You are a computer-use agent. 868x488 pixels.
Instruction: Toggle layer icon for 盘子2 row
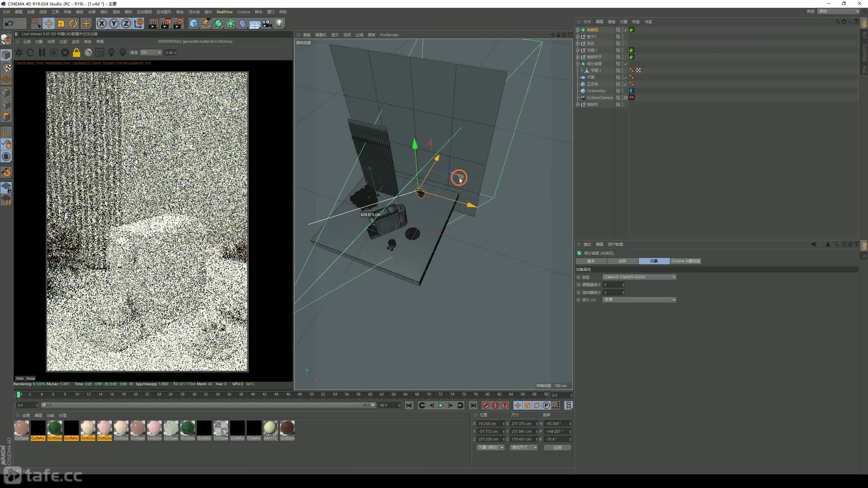[x=618, y=37]
